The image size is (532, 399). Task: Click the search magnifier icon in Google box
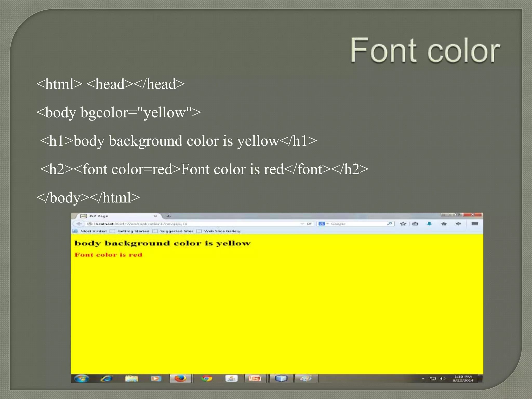(x=389, y=224)
